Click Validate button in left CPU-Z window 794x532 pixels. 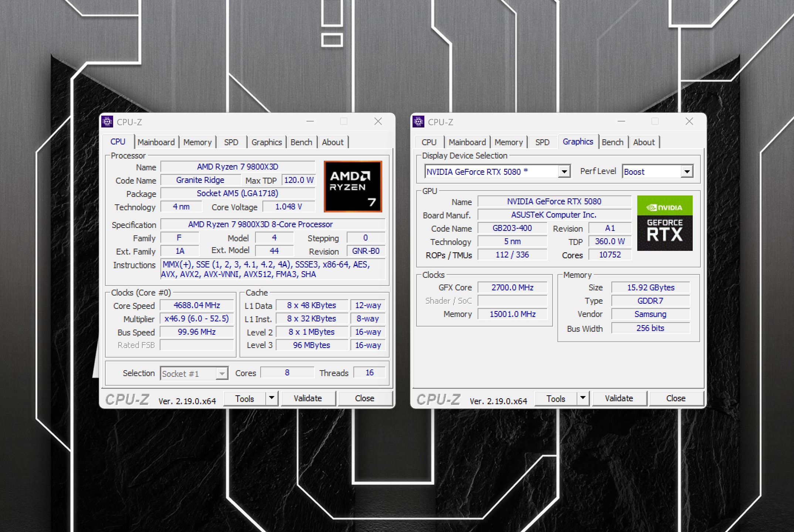(x=308, y=399)
